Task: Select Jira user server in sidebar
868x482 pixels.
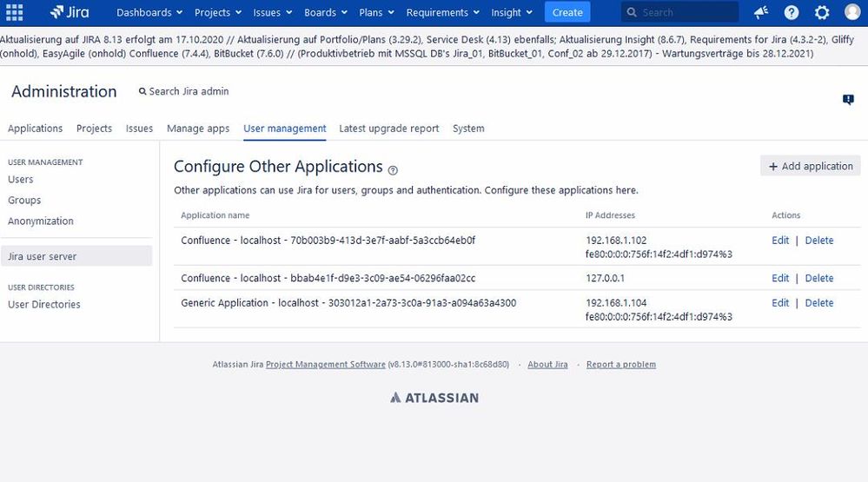Action: (76, 256)
